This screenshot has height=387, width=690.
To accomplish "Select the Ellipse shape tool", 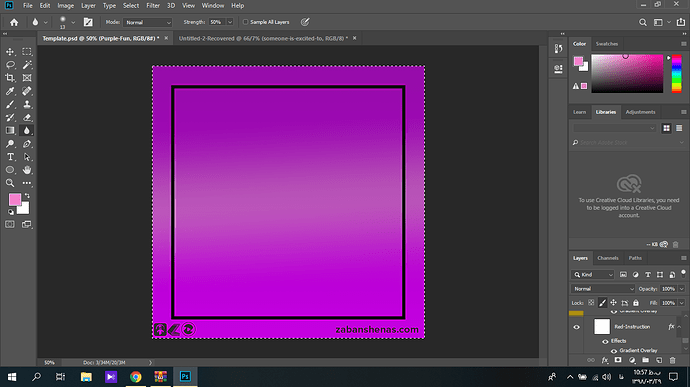I will click(10, 170).
